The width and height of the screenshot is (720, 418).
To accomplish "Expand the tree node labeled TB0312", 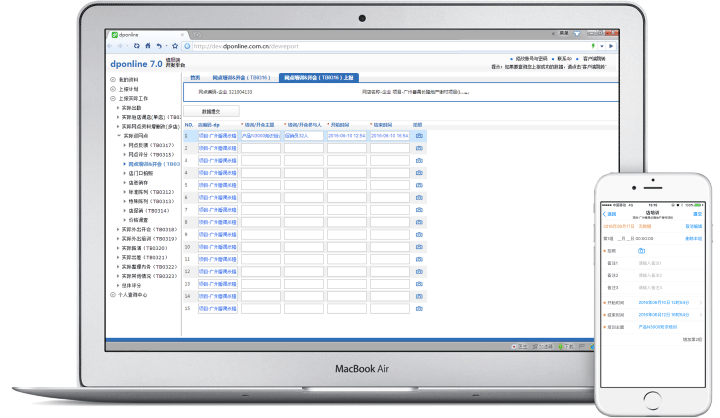I will click(x=124, y=192).
